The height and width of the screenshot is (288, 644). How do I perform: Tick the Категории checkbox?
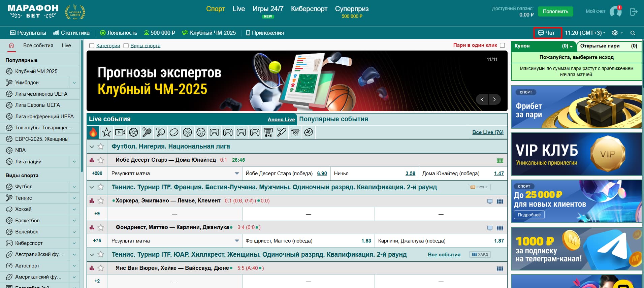92,46
